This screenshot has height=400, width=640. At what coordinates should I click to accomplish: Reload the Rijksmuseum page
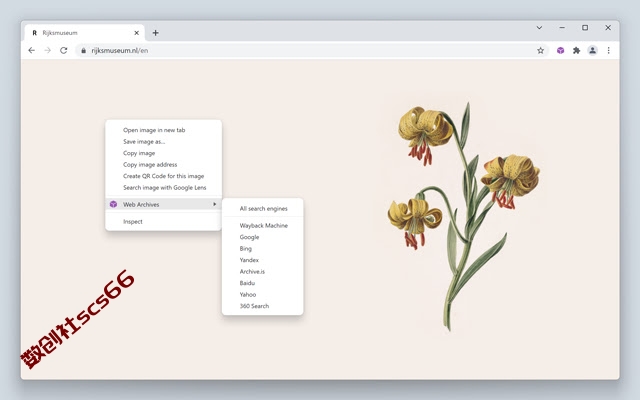pos(64,51)
